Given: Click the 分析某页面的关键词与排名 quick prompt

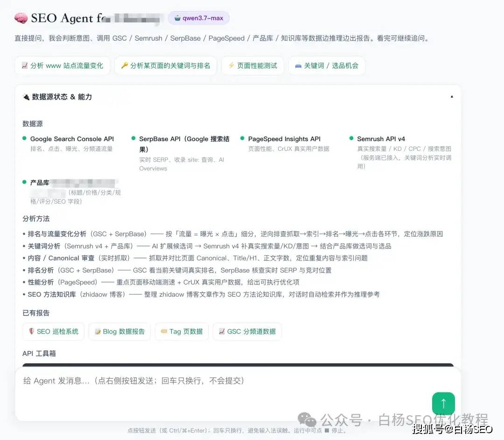Looking at the screenshot, I should 166,65.
